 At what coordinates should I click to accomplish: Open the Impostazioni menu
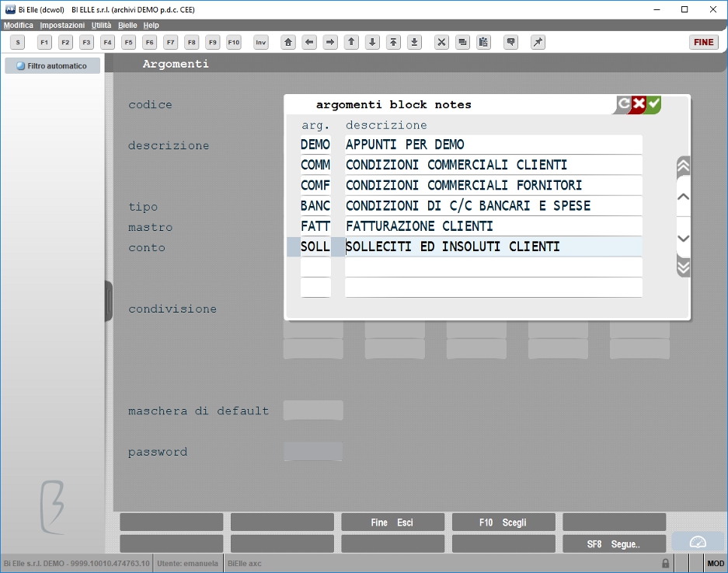pos(62,25)
